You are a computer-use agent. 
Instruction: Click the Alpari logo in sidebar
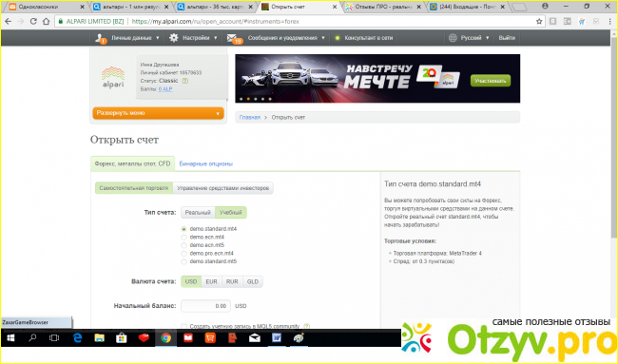(x=113, y=77)
